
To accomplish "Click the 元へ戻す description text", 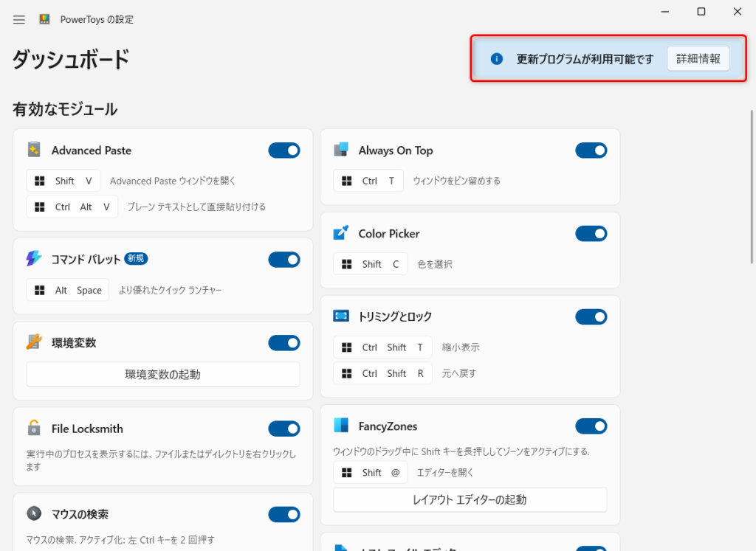I will (x=459, y=373).
